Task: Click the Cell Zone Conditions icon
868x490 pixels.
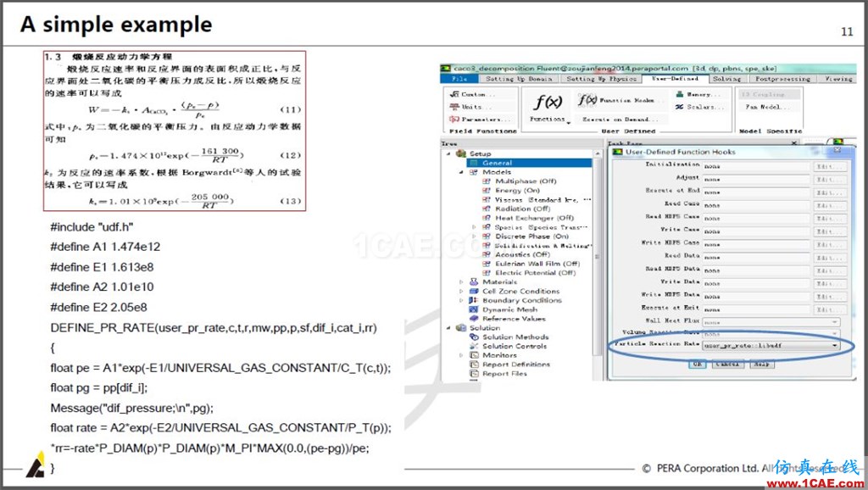Action: point(474,292)
